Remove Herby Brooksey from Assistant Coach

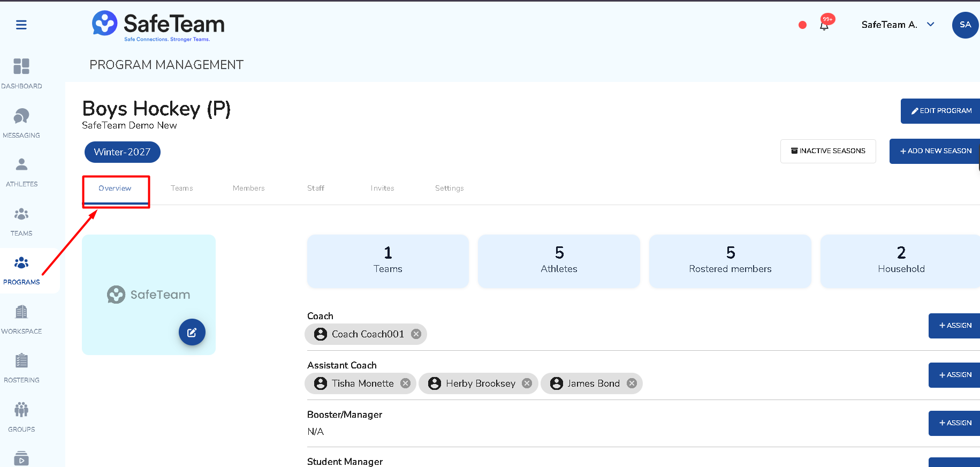(527, 383)
